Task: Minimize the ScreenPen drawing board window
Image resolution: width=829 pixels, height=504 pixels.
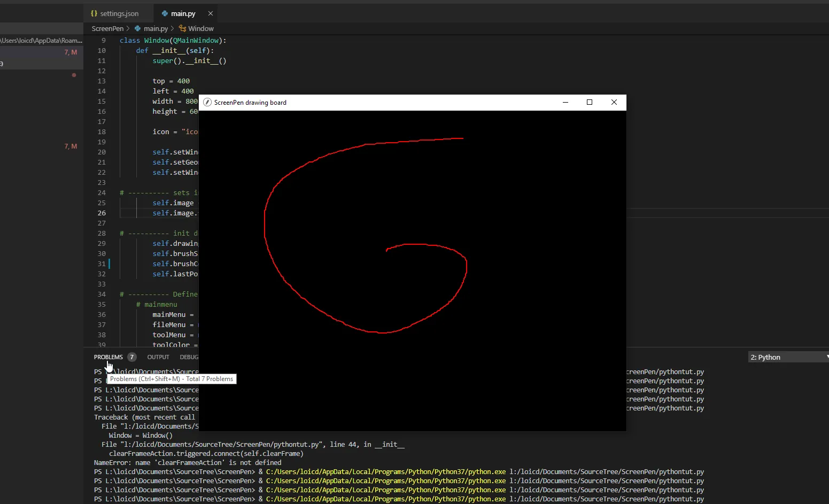Action: coord(565,102)
